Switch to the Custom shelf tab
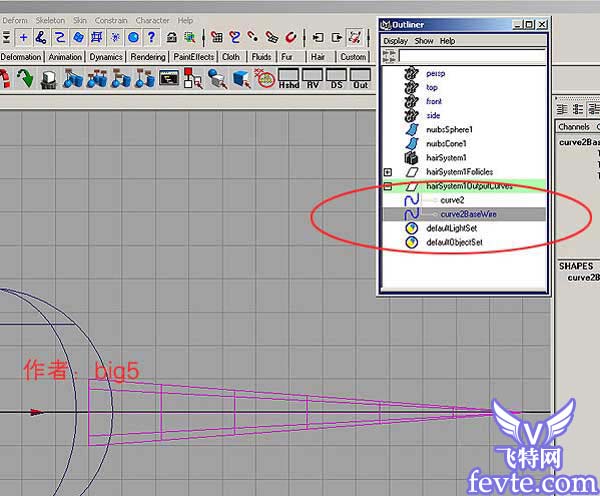 (353, 57)
